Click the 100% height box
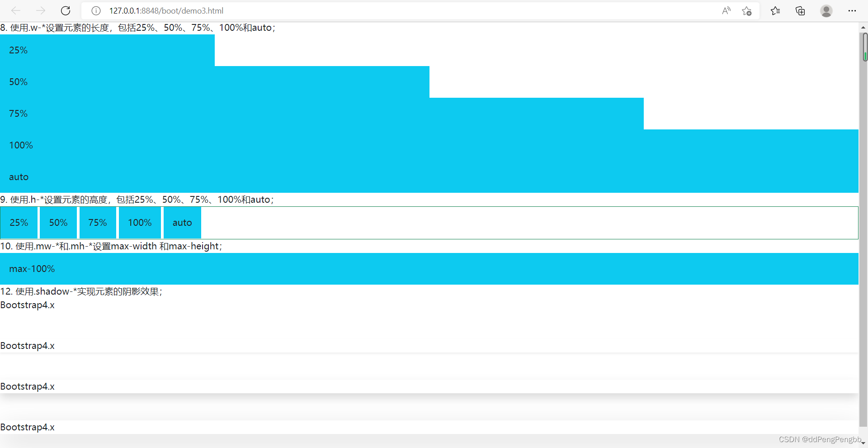This screenshot has height=448, width=868. 140,223
